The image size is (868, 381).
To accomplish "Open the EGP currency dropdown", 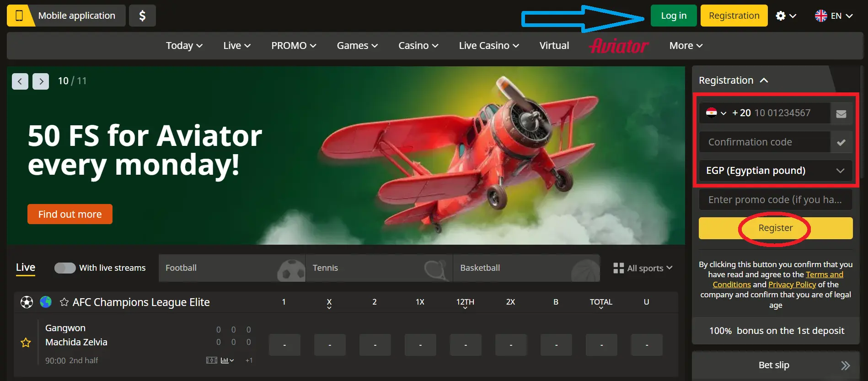I will (x=775, y=171).
